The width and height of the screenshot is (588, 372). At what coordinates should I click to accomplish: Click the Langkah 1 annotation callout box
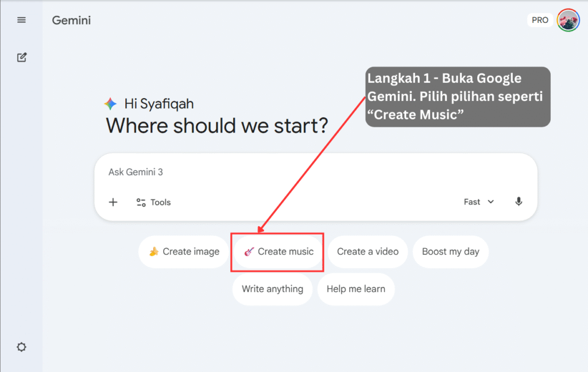[458, 96]
